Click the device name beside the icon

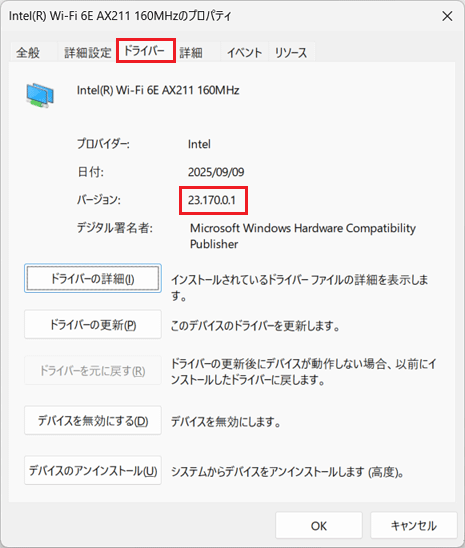[158, 90]
